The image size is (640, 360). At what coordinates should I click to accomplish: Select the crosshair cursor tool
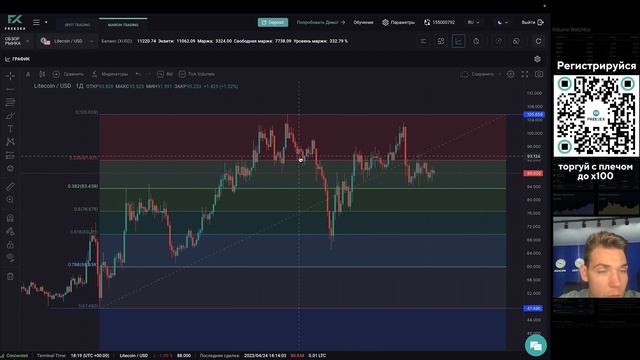coord(10,76)
